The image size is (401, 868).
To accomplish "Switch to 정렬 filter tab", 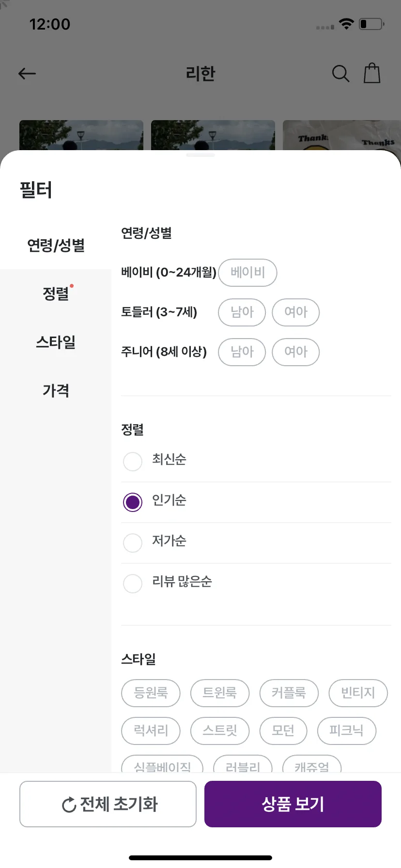I will [x=56, y=294].
